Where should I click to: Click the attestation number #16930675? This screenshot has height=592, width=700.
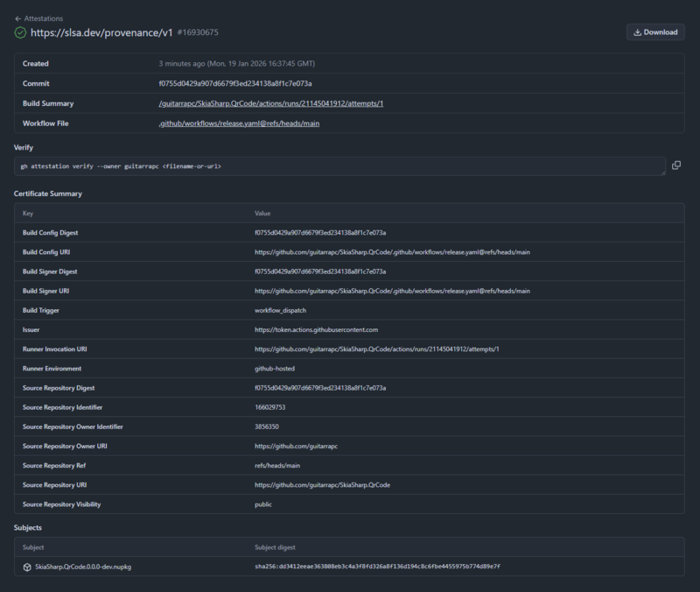198,32
